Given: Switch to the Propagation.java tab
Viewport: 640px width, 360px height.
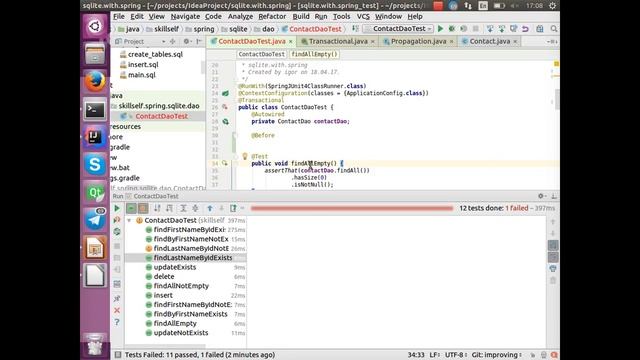Looking at the screenshot, I should 418,41.
